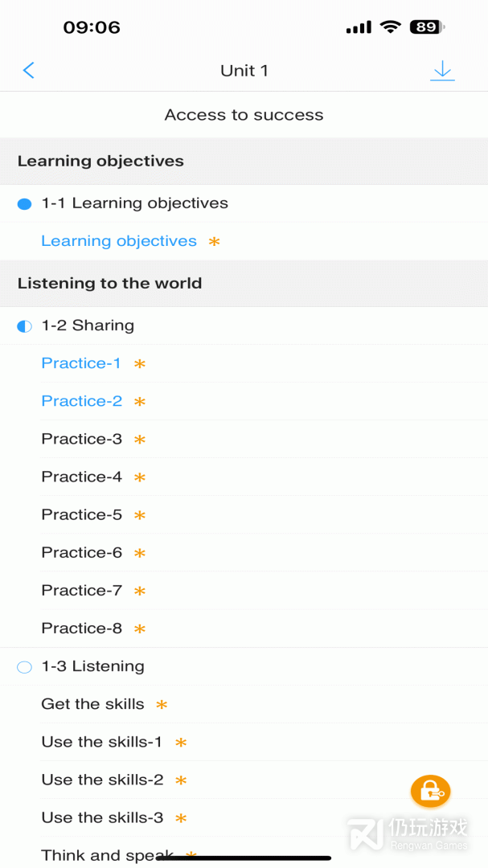Collapse the Listening to the world section
Viewport: 488px width, 868px height.
point(109,283)
